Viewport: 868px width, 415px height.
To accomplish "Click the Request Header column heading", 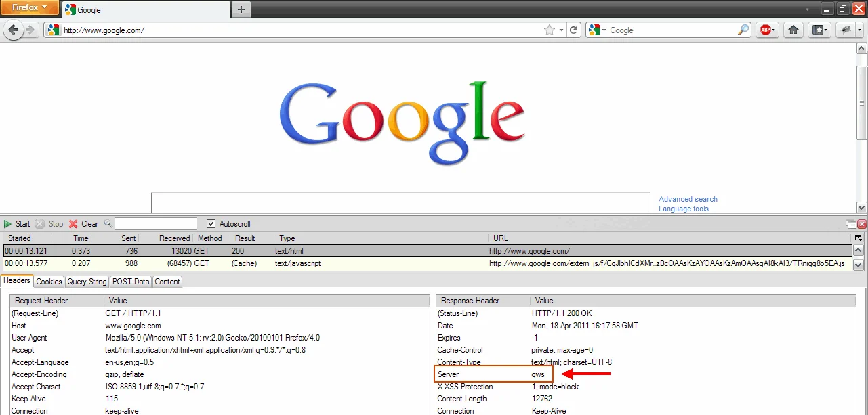I will coord(57,301).
